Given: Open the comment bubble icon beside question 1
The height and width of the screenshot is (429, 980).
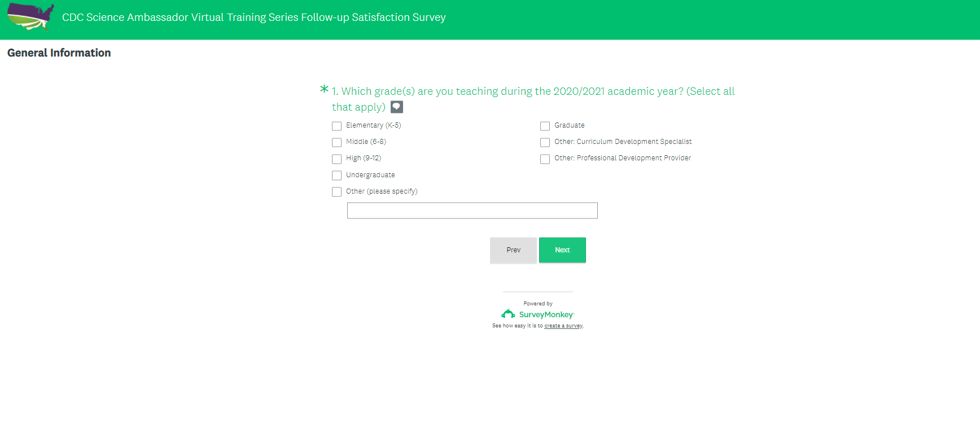Looking at the screenshot, I should coord(397,107).
